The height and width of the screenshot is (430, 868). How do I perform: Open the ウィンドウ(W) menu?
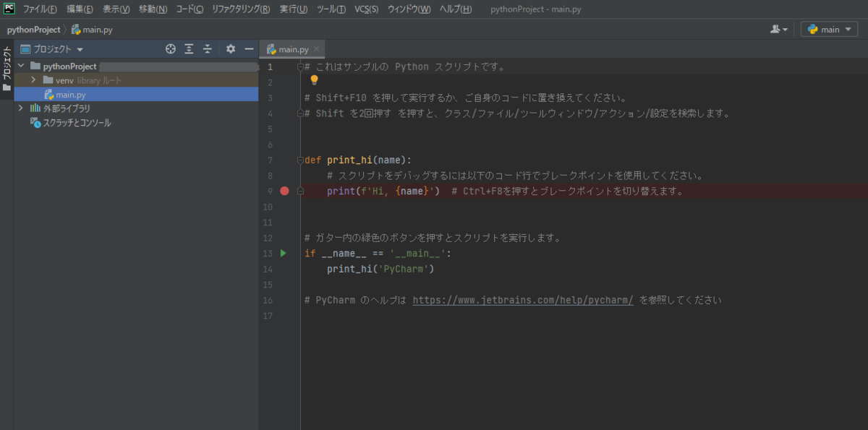409,9
